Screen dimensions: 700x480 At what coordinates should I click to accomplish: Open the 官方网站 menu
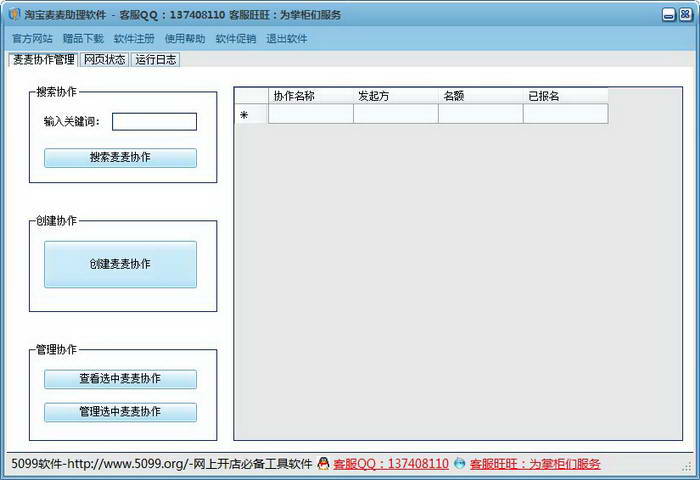tap(32, 39)
